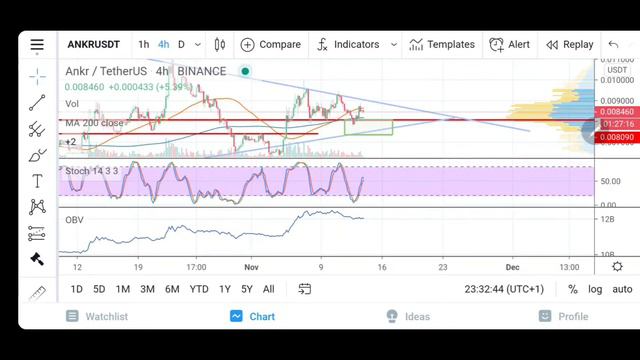
Task: Open the Profile tab
Action: (x=564, y=316)
